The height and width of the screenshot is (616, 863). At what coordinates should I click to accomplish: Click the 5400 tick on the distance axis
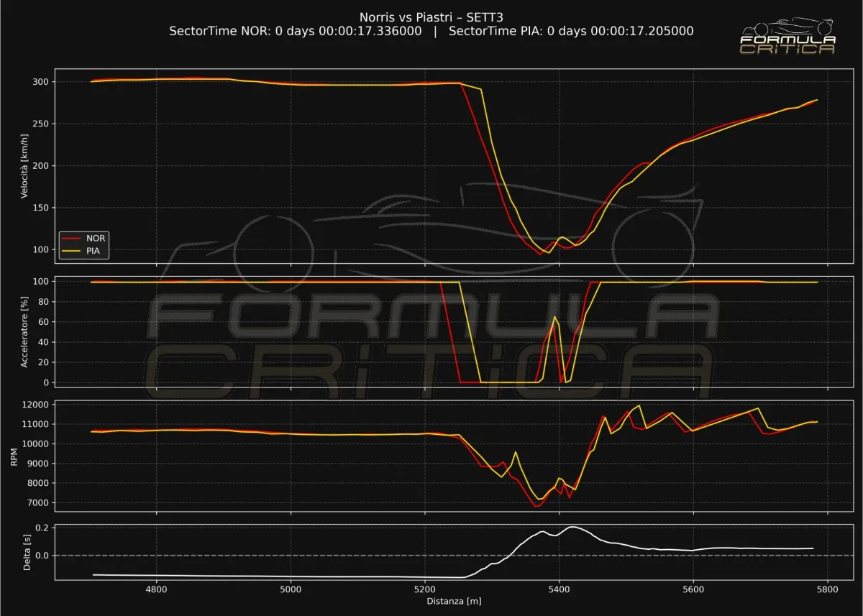tap(559, 588)
